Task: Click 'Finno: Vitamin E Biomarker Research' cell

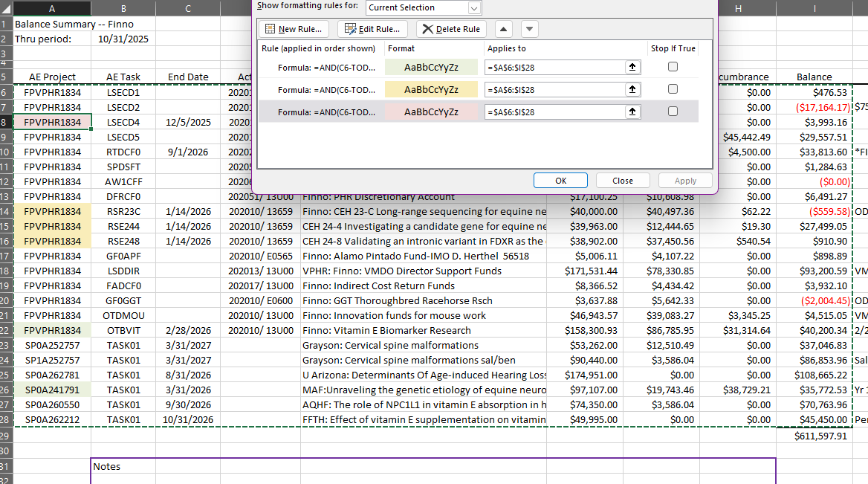Action: (x=424, y=330)
